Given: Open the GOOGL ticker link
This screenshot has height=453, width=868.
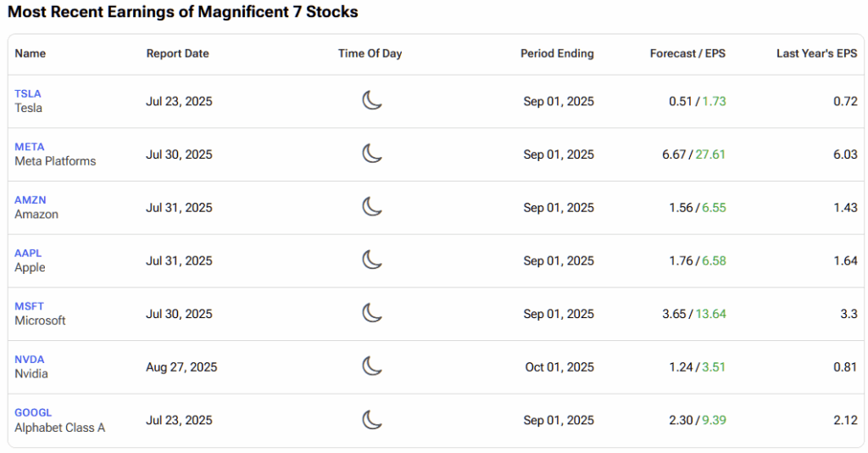Looking at the screenshot, I should pos(33,412).
